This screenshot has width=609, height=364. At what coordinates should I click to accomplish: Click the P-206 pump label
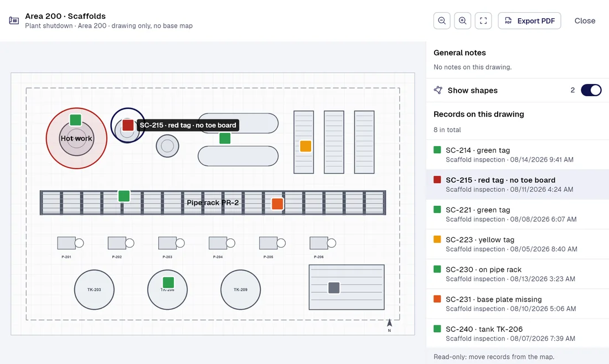tap(319, 257)
